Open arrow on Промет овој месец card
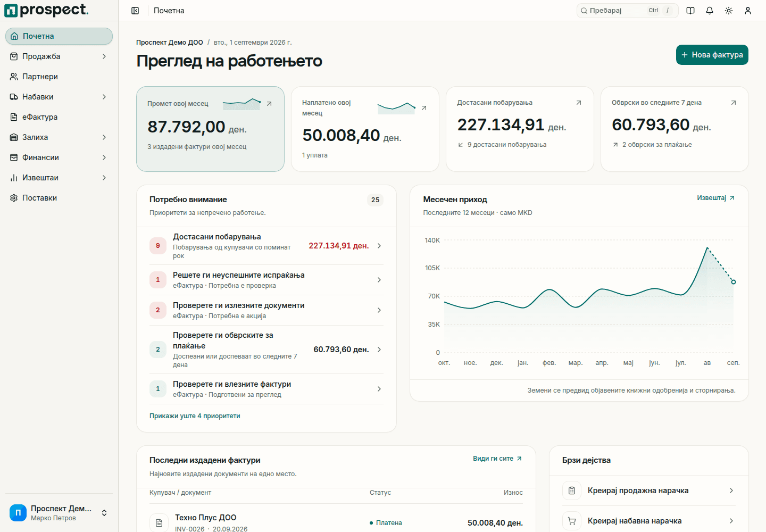Screen dimensions: 766x532 point(269,104)
